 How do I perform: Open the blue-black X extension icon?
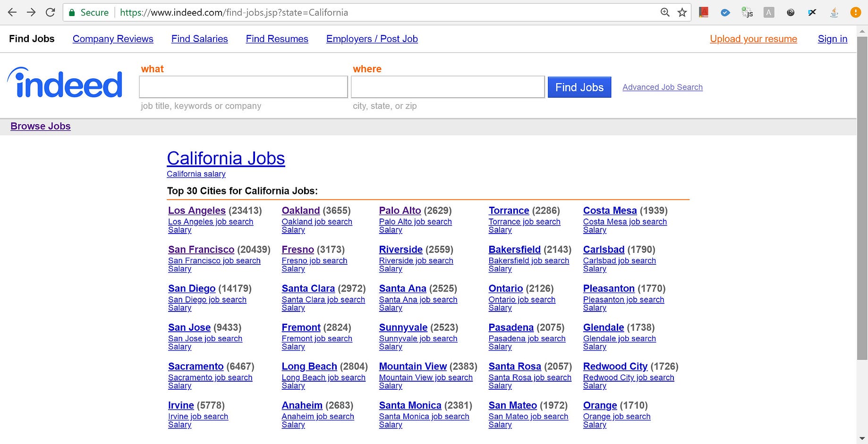pos(812,12)
